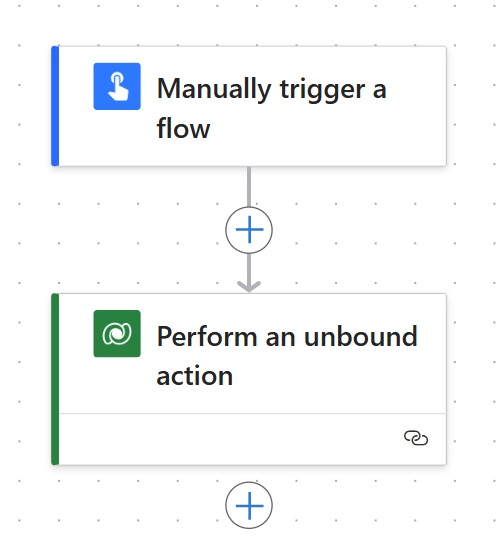
Task: Select the green accent bar on action card
Action: (x=55, y=379)
